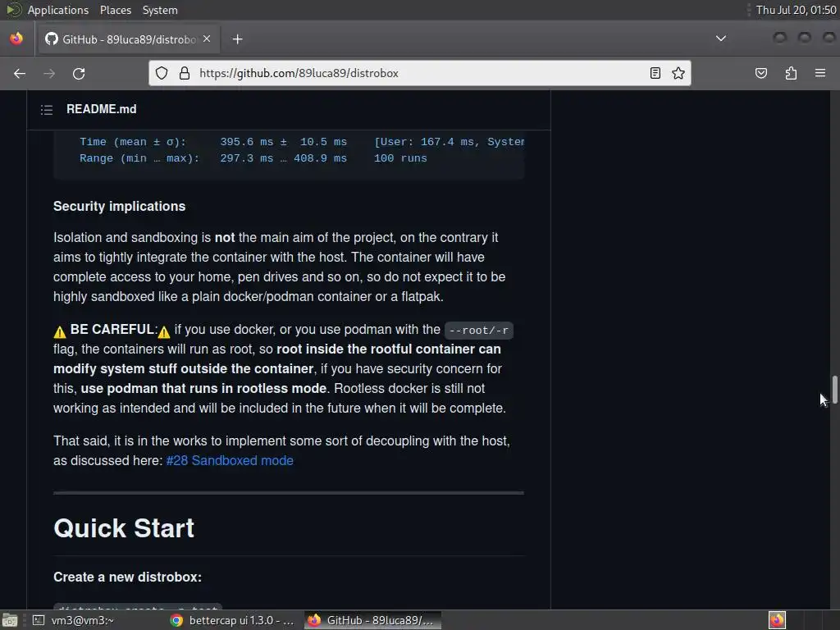Open the extensions puzzle icon
The image size is (840, 630).
pyautogui.click(x=791, y=73)
